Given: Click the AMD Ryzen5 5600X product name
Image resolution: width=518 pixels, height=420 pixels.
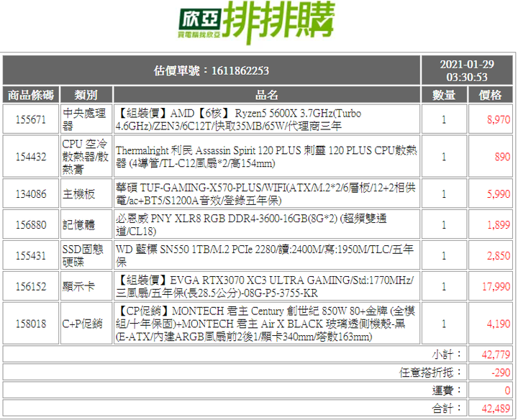Looking at the screenshot, I should 238,119.
